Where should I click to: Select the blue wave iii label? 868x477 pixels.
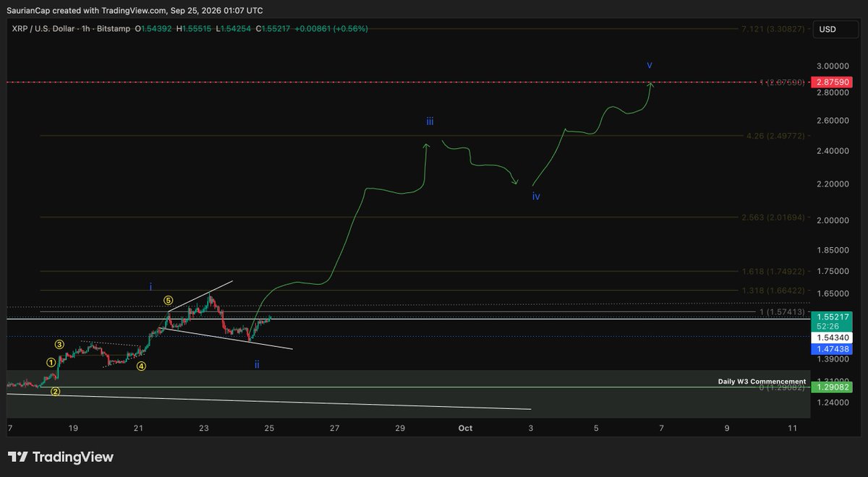pyautogui.click(x=430, y=121)
